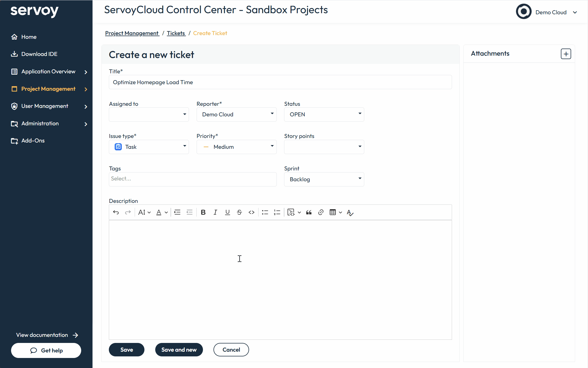
Task: Click the add attachment plus icon
Action: pyautogui.click(x=566, y=54)
